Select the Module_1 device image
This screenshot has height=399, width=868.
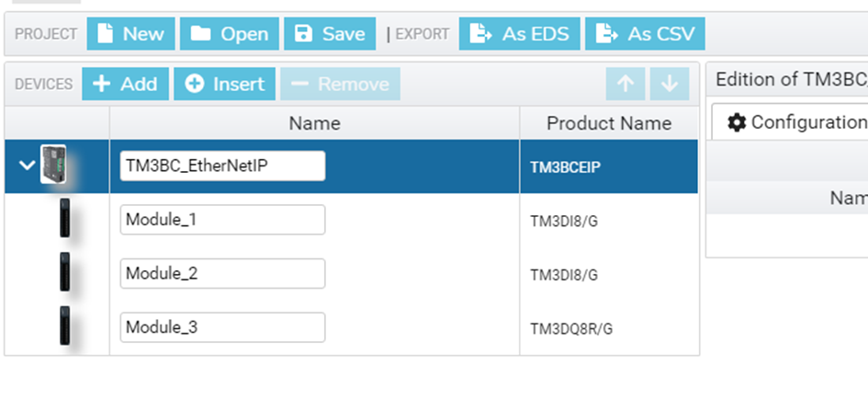click(65, 218)
